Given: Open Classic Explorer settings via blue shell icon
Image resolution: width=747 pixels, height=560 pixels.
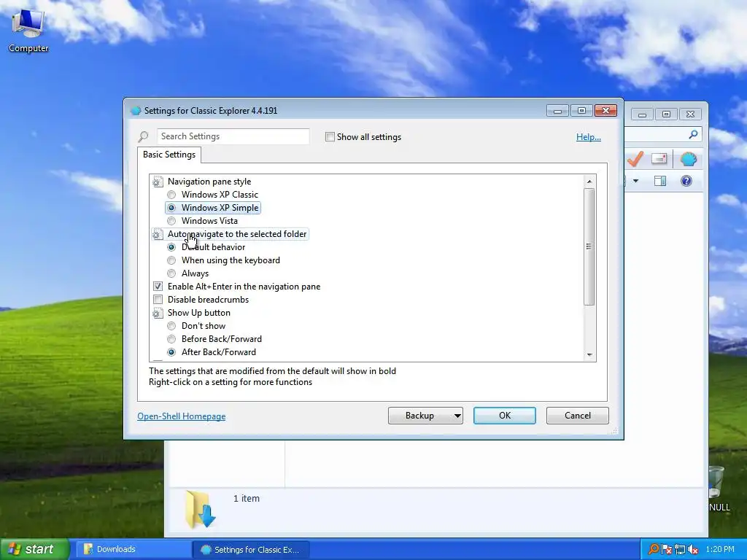Looking at the screenshot, I should (689, 159).
